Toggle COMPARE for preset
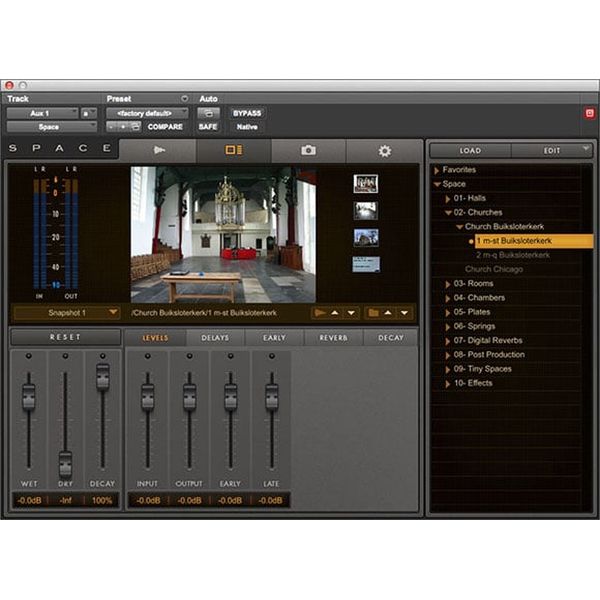The image size is (600, 600). (x=165, y=127)
